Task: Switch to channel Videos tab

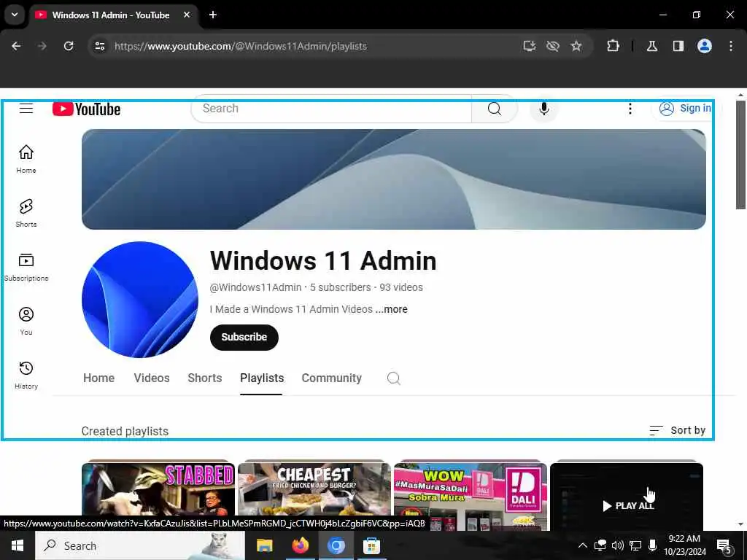Action: (x=152, y=378)
